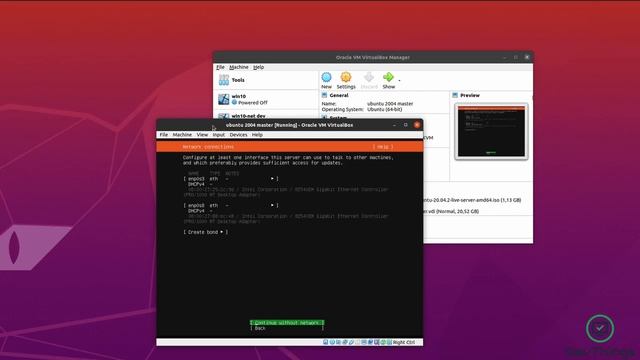The height and width of the screenshot is (360, 640).
Task: Open Input menu in the running VM window
Action: tap(218, 134)
